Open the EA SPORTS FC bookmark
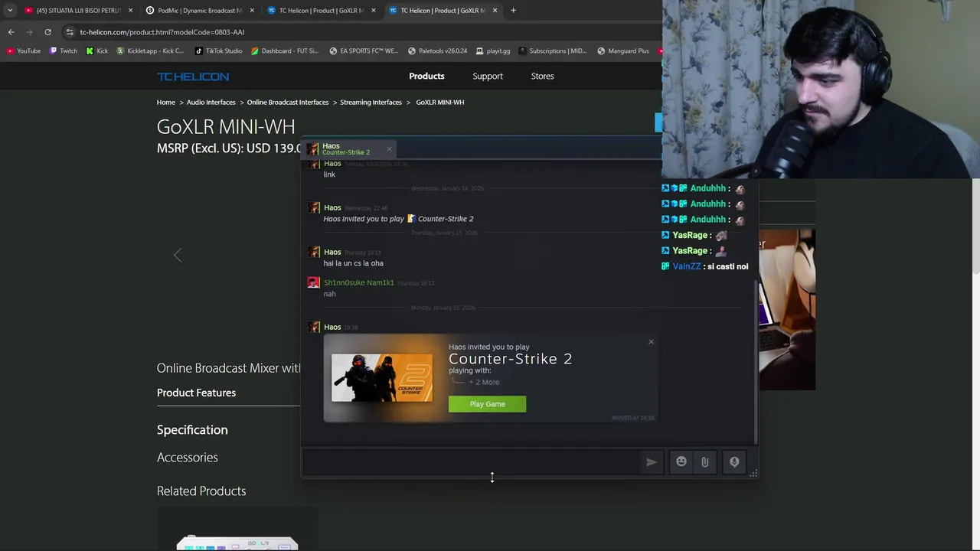This screenshot has height=551, width=980. [364, 51]
